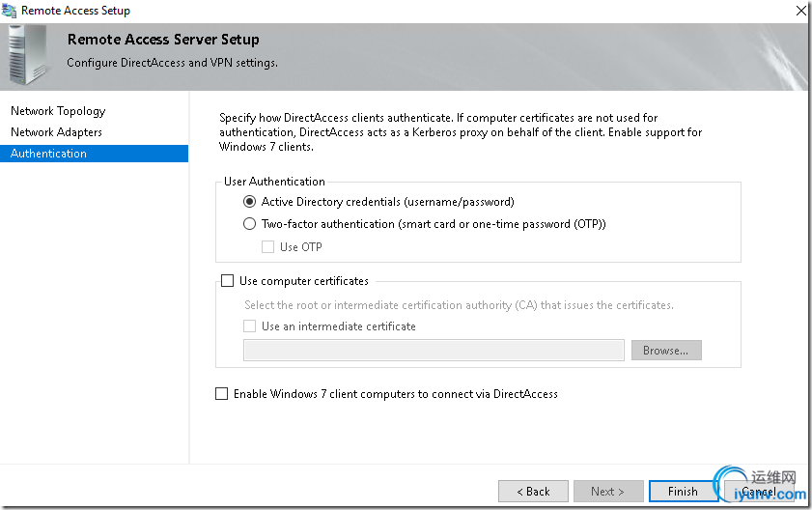Choose Two-factor authentication option
The image size is (812, 510).
pyautogui.click(x=250, y=224)
